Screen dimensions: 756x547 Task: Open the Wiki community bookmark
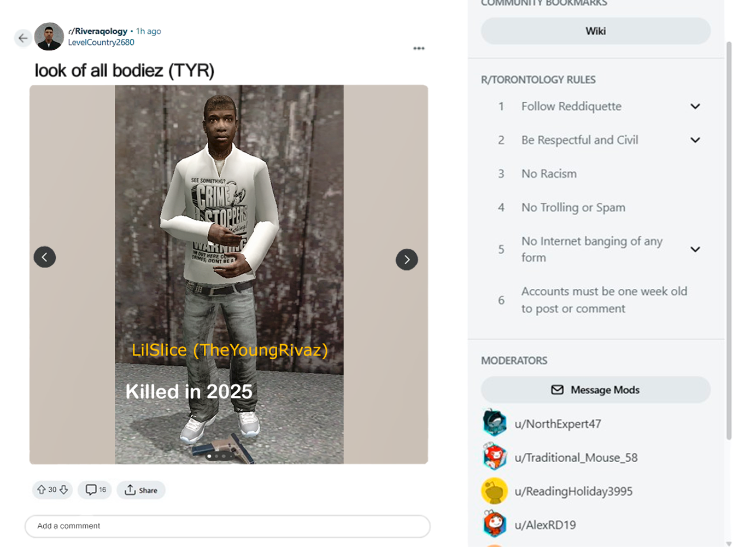click(x=596, y=31)
